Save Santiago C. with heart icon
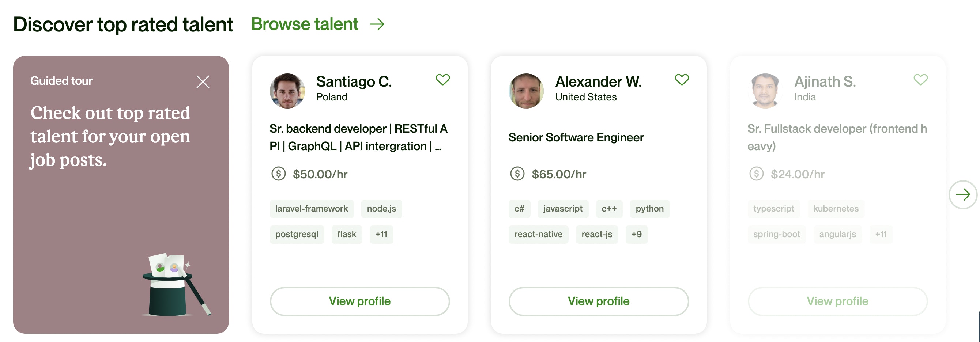The image size is (980, 342). (x=442, y=80)
